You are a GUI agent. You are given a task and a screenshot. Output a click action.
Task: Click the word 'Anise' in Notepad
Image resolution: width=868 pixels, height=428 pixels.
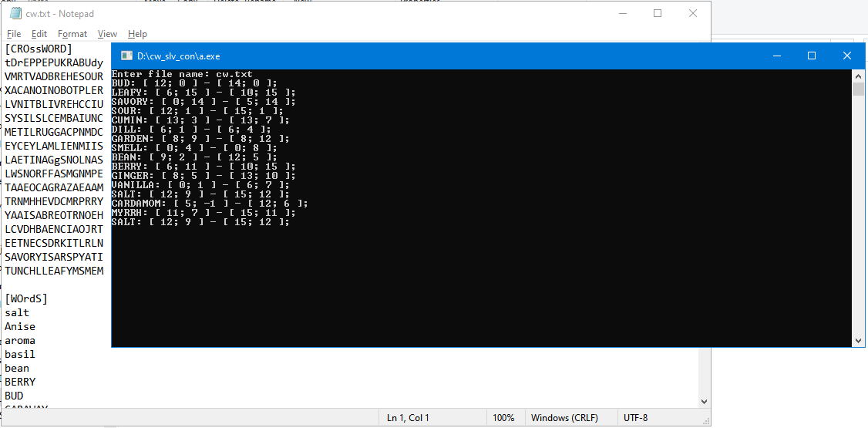click(x=20, y=327)
